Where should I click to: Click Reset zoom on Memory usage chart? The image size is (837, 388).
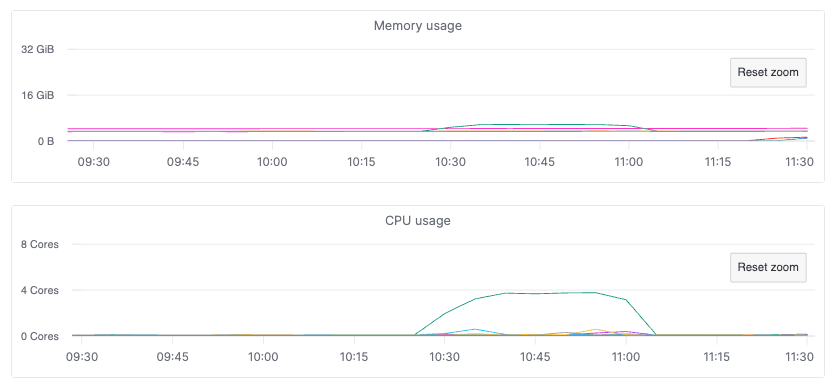[x=768, y=73]
